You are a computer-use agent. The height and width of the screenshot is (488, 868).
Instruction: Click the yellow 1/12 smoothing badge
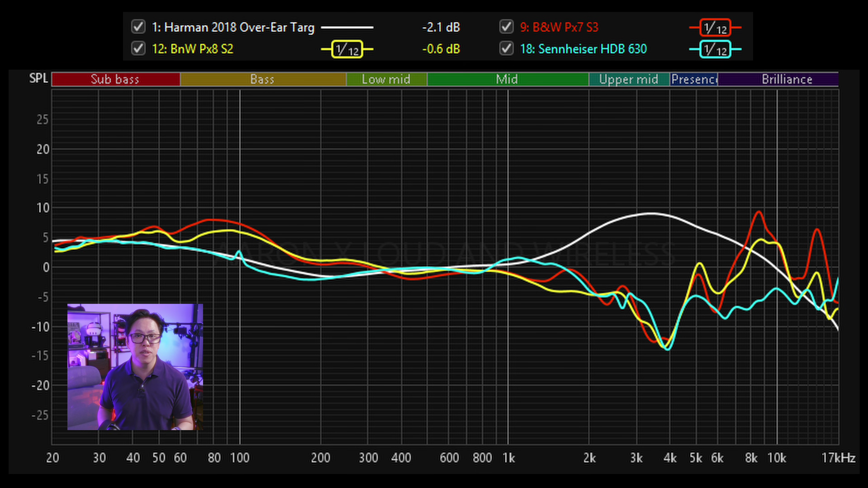347,49
